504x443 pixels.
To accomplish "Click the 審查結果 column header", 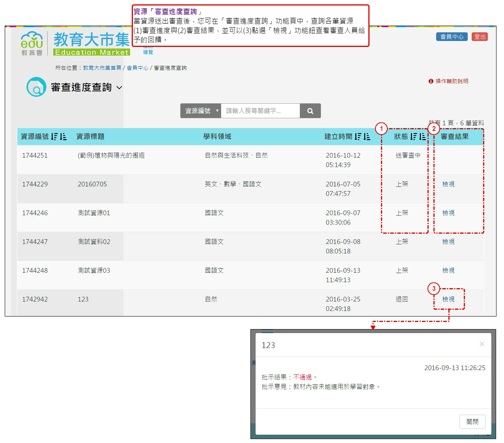I will pos(455,136).
